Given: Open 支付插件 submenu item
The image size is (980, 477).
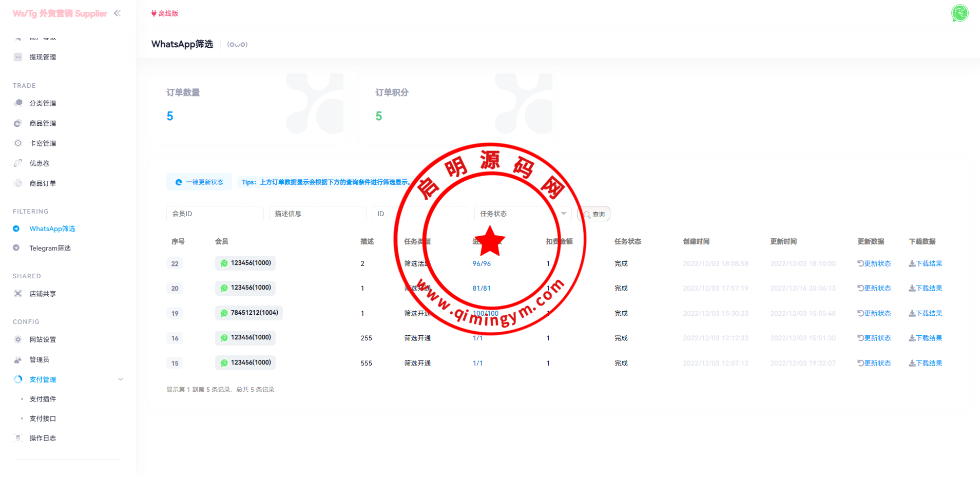Looking at the screenshot, I should pos(43,399).
